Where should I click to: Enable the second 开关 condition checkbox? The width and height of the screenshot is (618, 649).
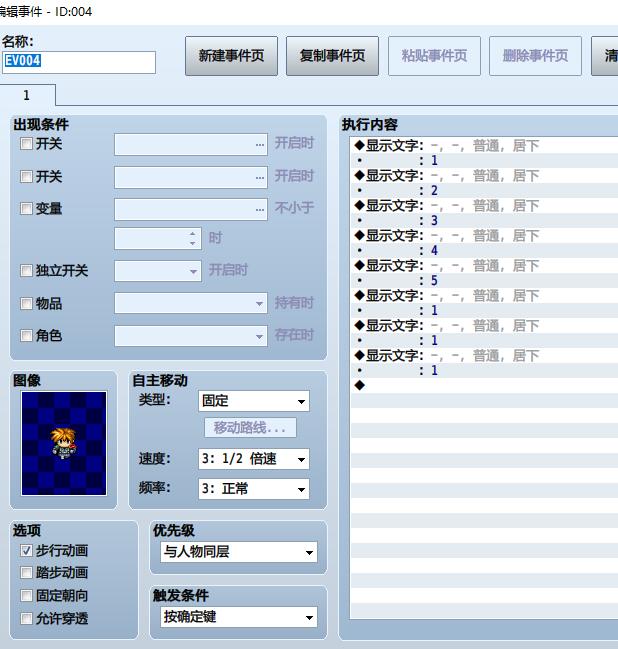pos(26,176)
